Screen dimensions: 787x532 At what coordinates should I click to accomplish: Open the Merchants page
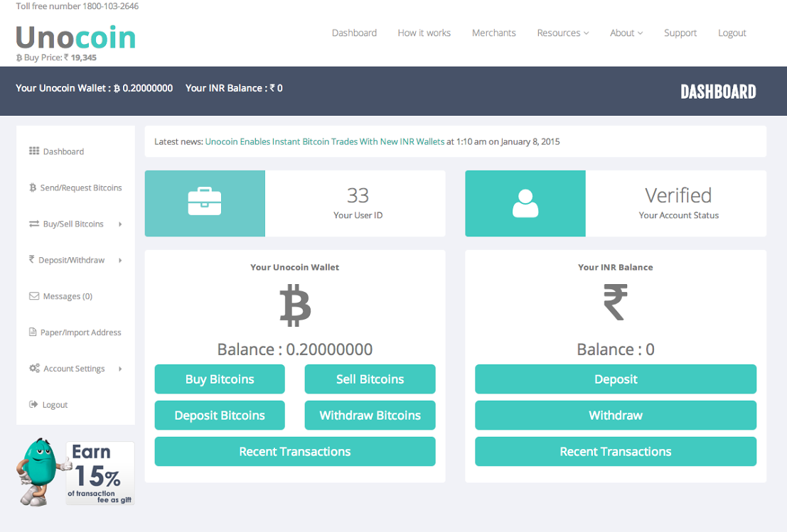point(494,33)
